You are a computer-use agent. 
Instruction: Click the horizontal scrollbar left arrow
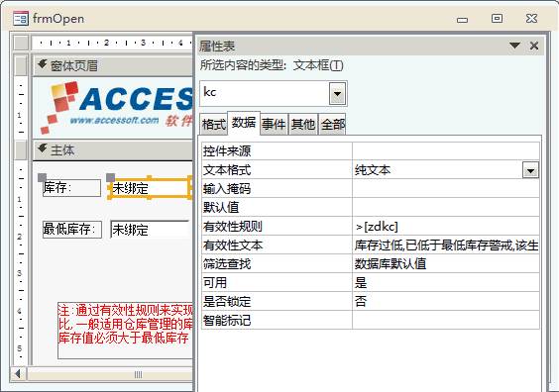click(x=17, y=374)
